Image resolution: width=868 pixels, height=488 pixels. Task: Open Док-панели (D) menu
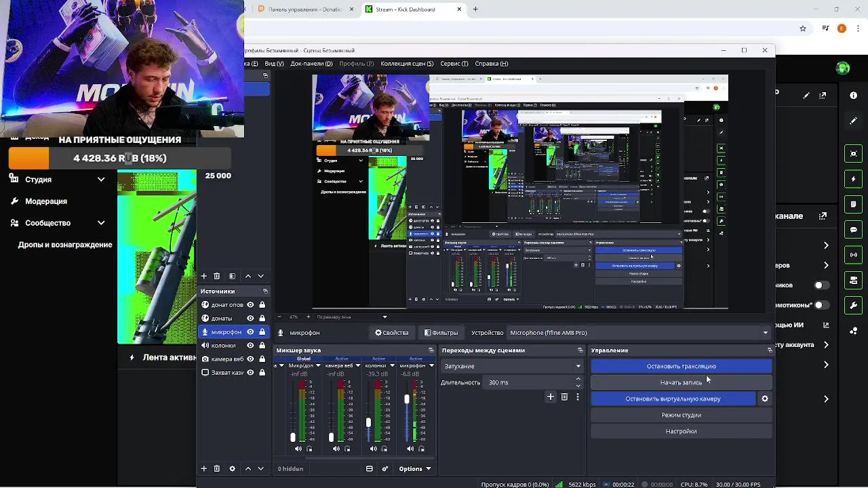[311, 64]
